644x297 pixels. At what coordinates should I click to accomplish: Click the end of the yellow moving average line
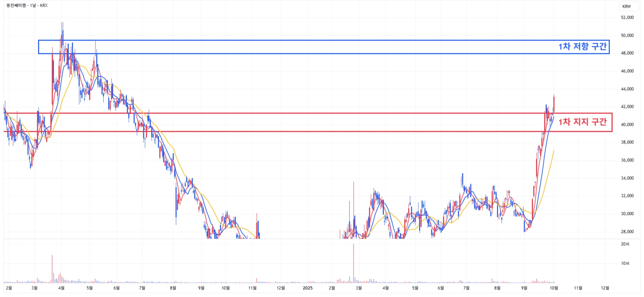pyautogui.click(x=554, y=150)
